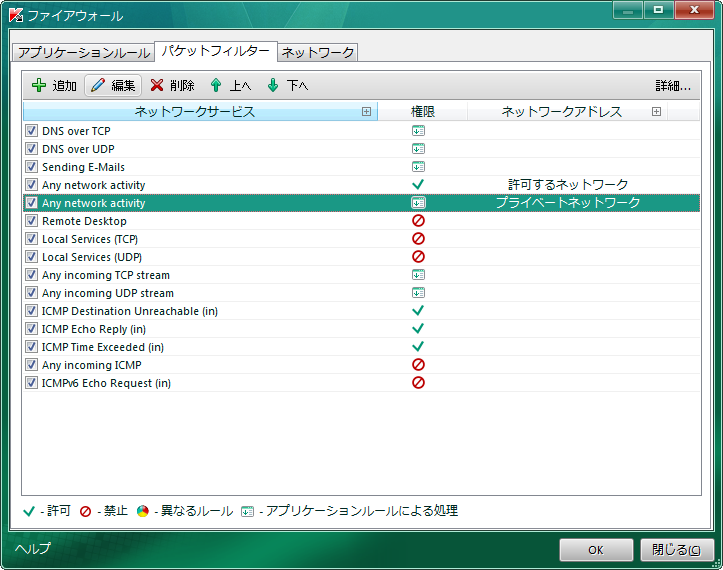Screen dimensions: 723x570
Task: Uncheck the DNS over UDP checkbox
Action: click(31, 149)
